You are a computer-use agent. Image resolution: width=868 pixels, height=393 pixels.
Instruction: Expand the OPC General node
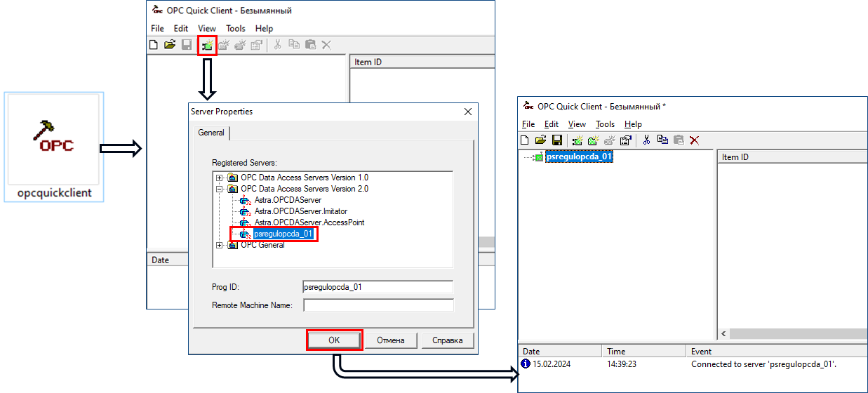pos(220,245)
